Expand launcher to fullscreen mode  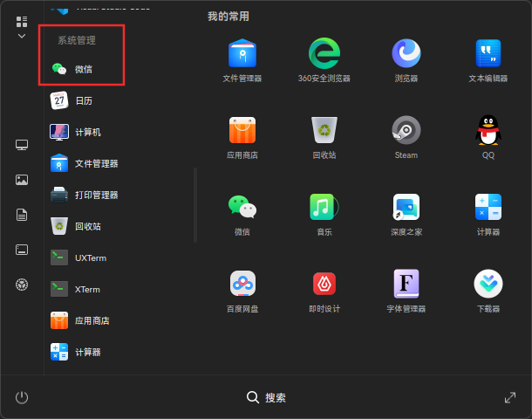click(x=510, y=397)
